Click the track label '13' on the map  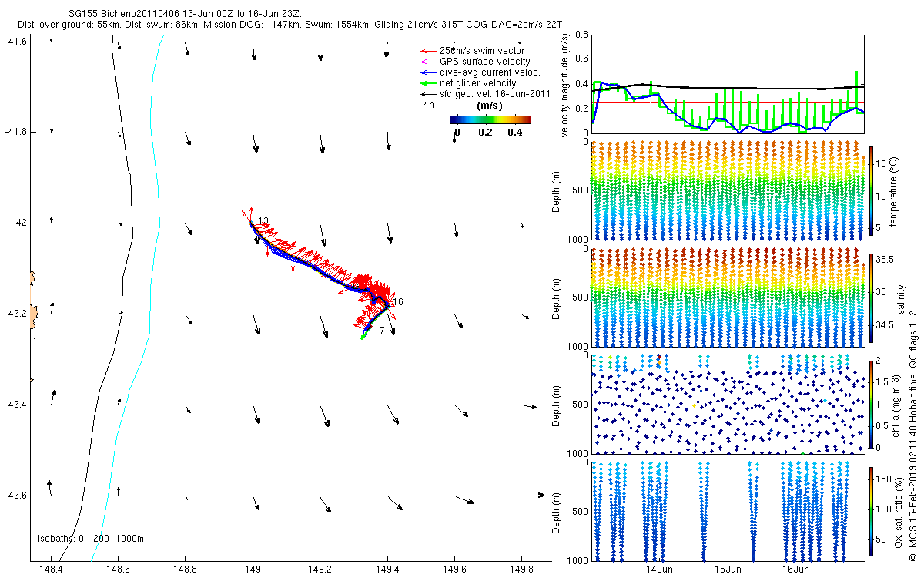click(263, 222)
